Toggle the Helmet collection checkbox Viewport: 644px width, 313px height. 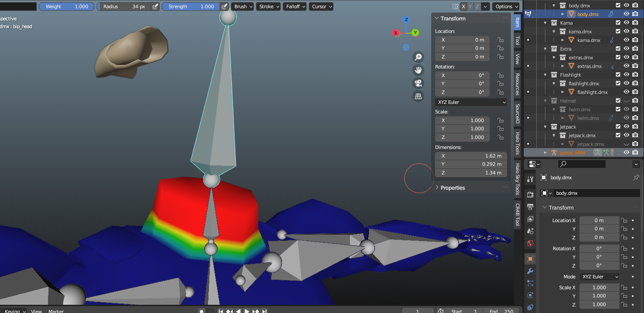pyautogui.click(x=618, y=100)
